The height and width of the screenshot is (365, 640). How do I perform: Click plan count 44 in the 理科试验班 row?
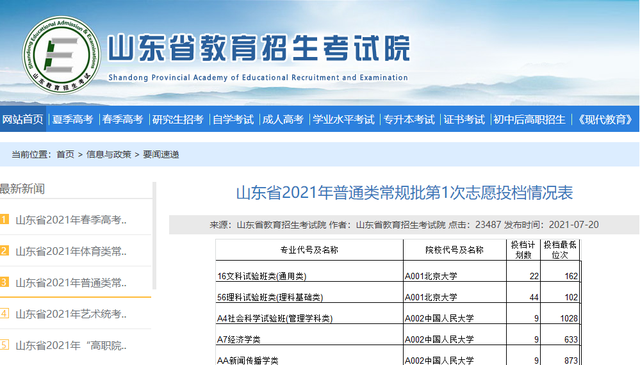point(534,297)
